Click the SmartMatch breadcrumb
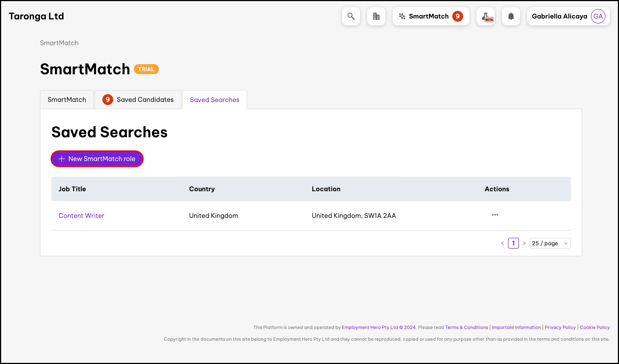619x364 pixels. (x=59, y=43)
